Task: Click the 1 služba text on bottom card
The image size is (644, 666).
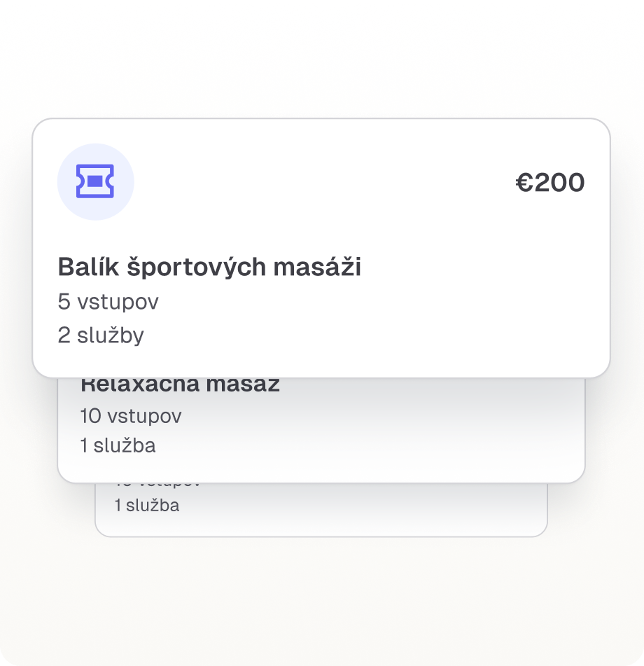Action: (145, 505)
